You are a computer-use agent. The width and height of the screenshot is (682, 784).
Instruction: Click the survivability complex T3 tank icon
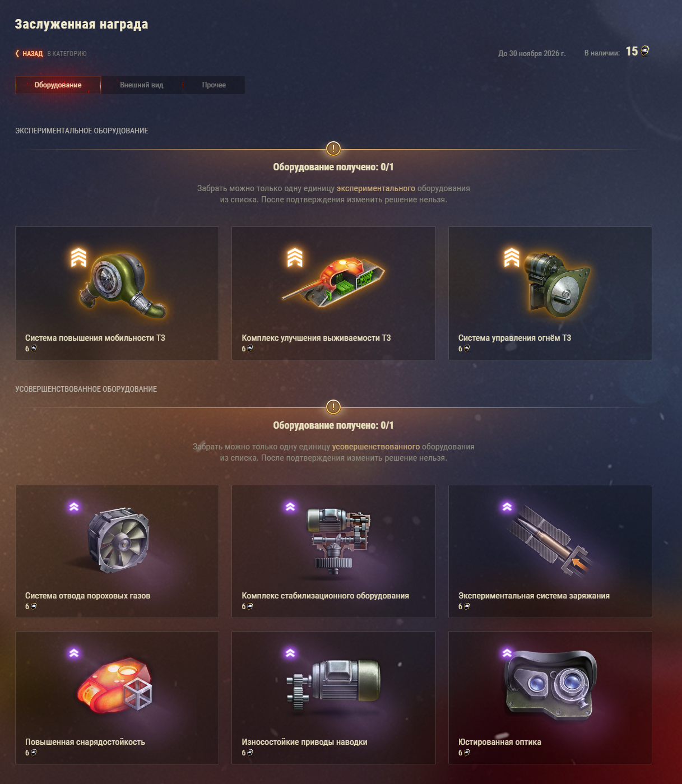334,279
